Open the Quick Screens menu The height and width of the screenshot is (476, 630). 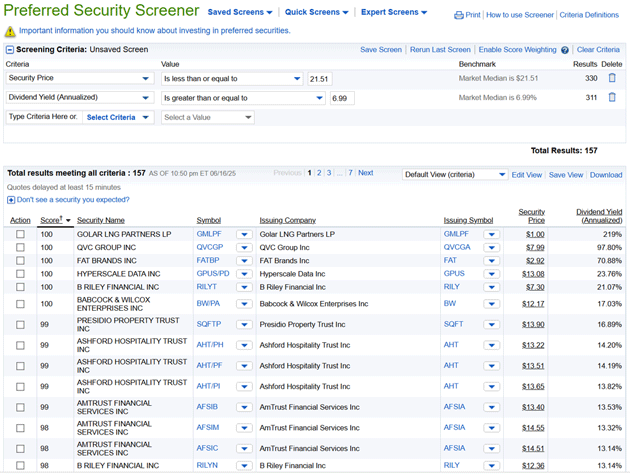(x=317, y=12)
